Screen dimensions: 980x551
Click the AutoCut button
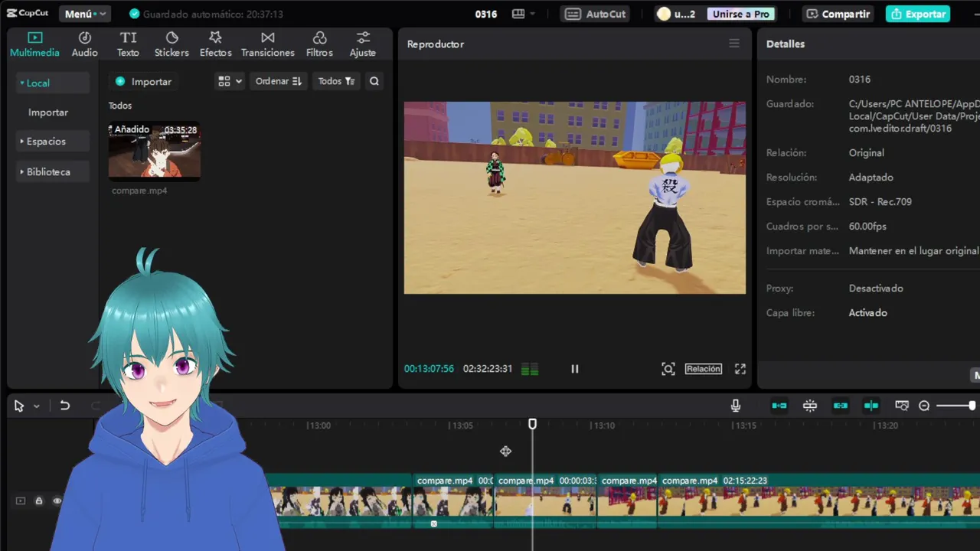pyautogui.click(x=596, y=14)
